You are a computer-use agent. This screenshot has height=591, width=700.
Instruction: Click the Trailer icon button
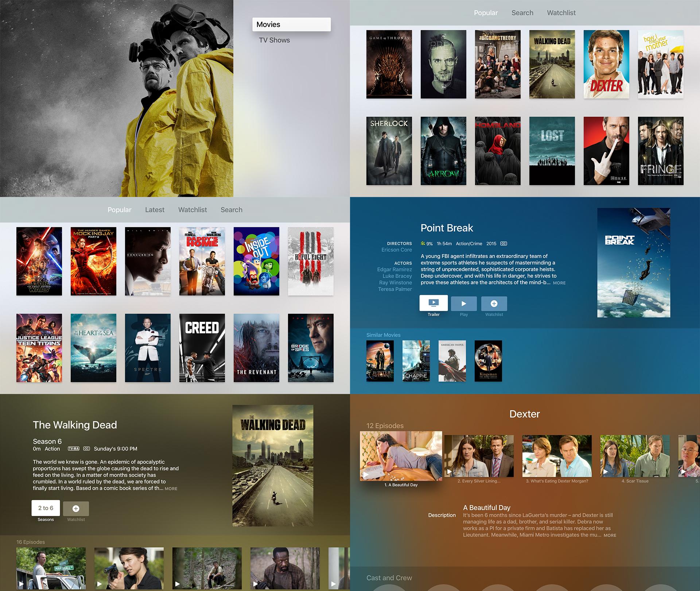[433, 303]
